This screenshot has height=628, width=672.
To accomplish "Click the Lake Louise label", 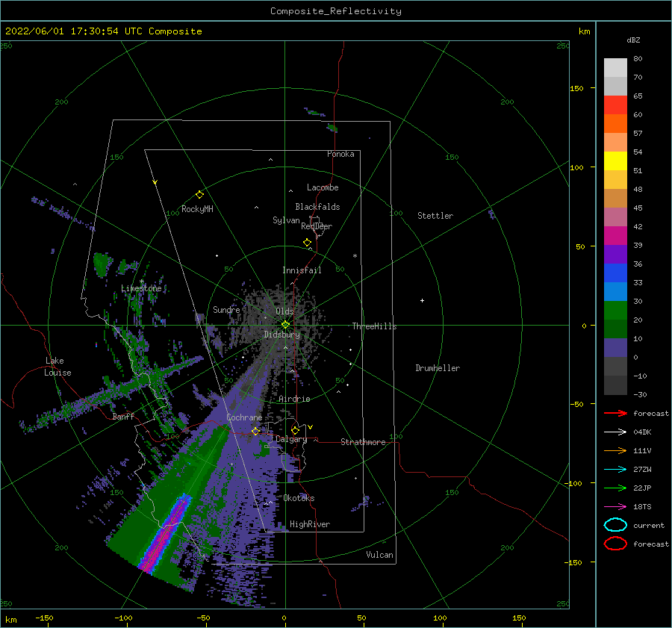I will (x=57, y=367).
